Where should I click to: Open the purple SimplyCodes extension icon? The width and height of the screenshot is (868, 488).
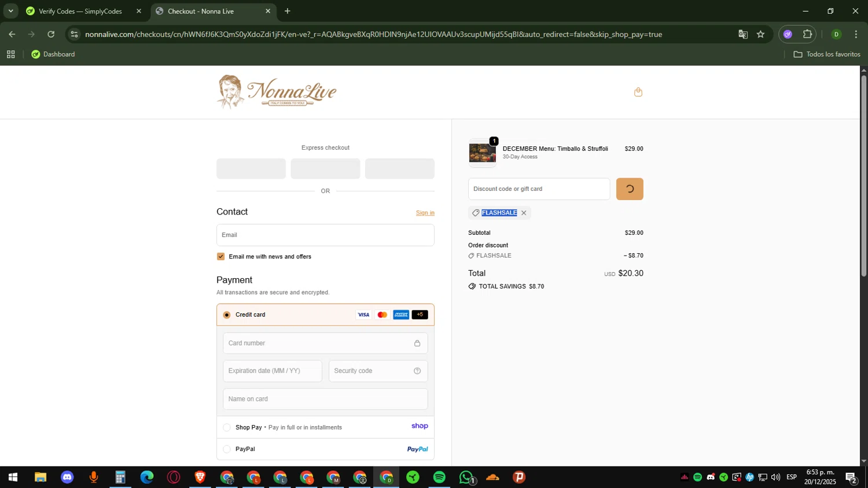pyautogui.click(x=788, y=34)
